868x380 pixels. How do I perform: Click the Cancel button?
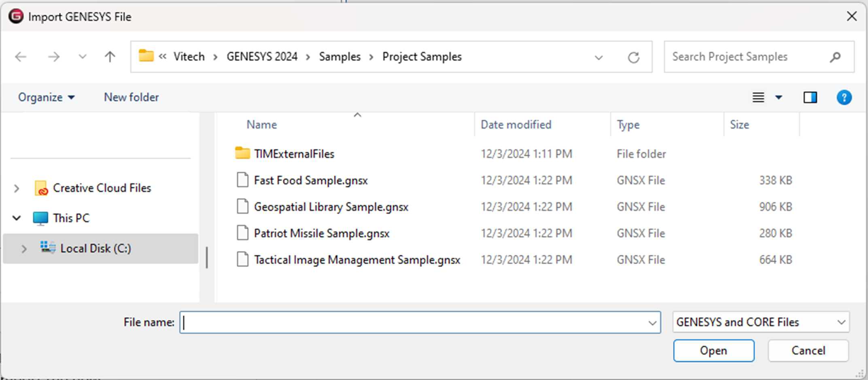click(808, 350)
